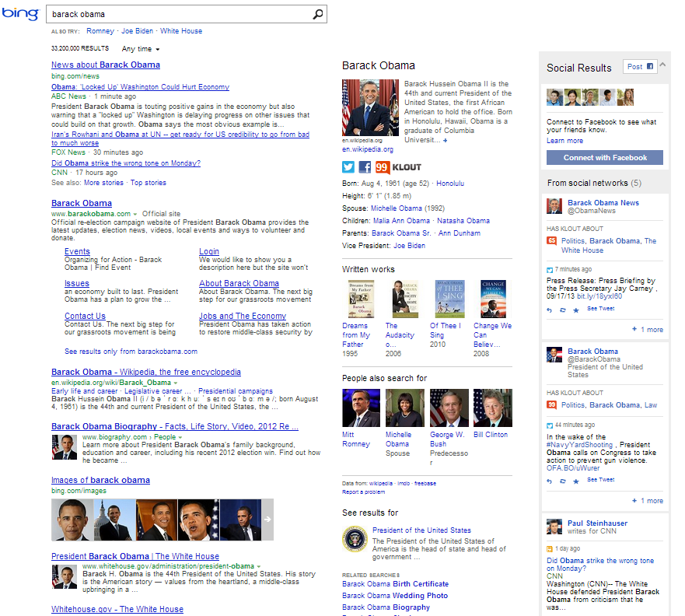Favorite the Press Secretary tweet
Image resolution: width=685 pixels, height=616 pixels.
pyautogui.click(x=576, y=310)
